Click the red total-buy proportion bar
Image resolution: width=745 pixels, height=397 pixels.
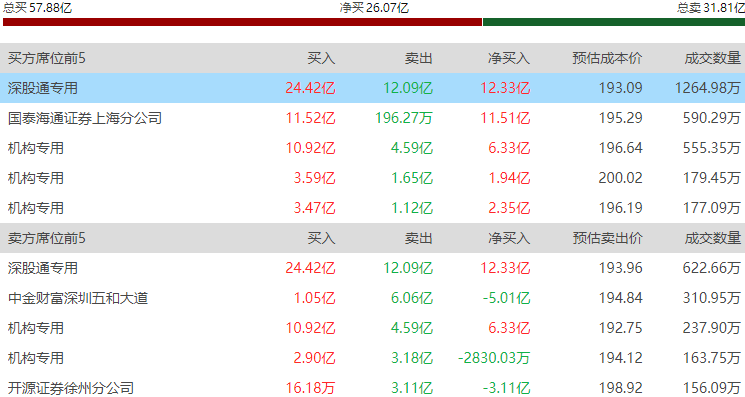242,22
